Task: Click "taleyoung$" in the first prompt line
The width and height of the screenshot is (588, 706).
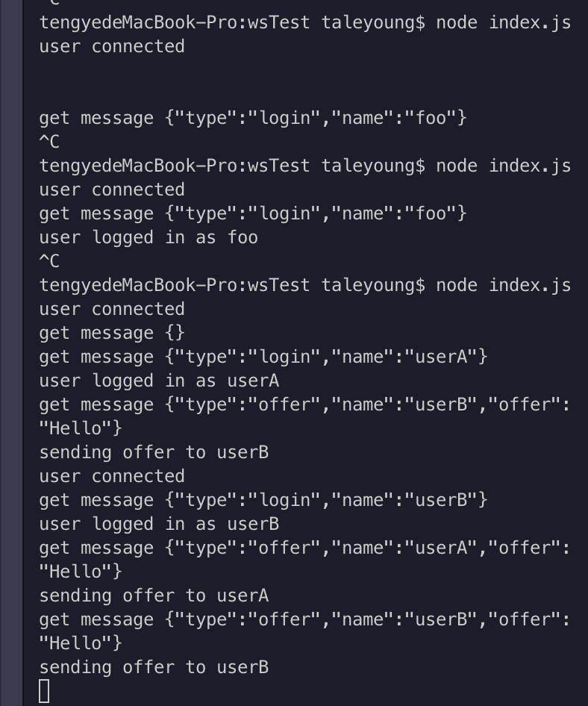Action: 373,23
